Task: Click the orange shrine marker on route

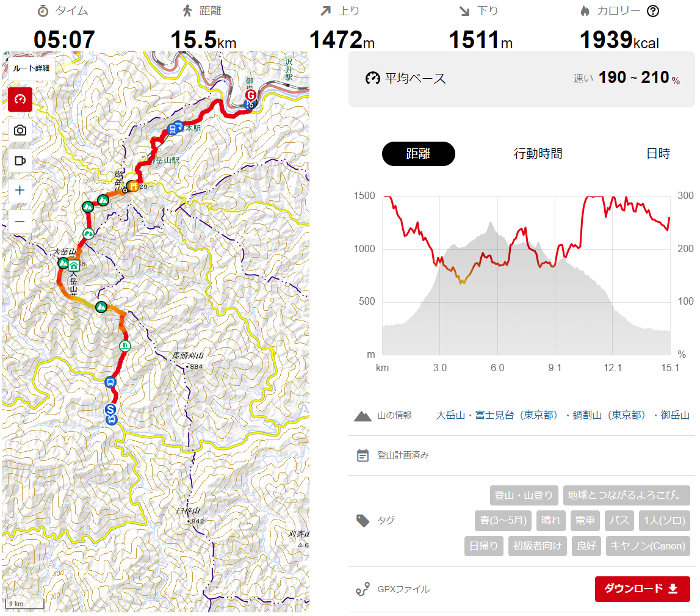Action: tap(133, 186)
